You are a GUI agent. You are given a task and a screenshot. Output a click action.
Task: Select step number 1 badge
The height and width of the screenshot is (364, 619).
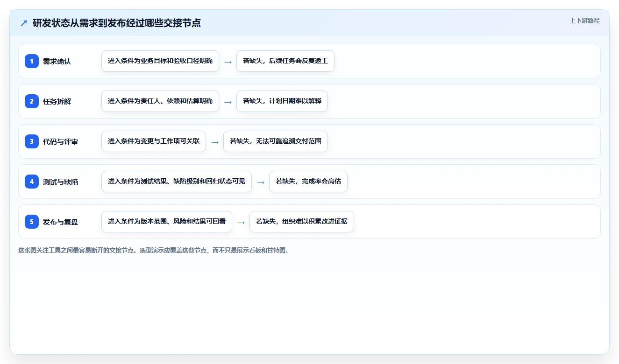32,61
